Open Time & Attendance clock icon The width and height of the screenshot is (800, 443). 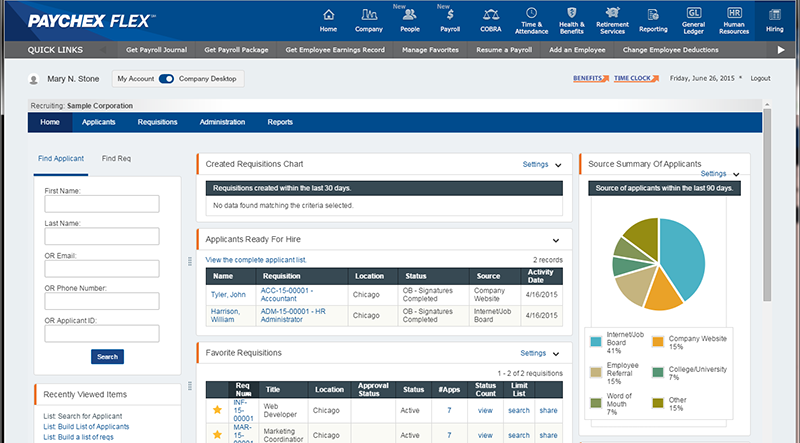[x=531, y=13]
